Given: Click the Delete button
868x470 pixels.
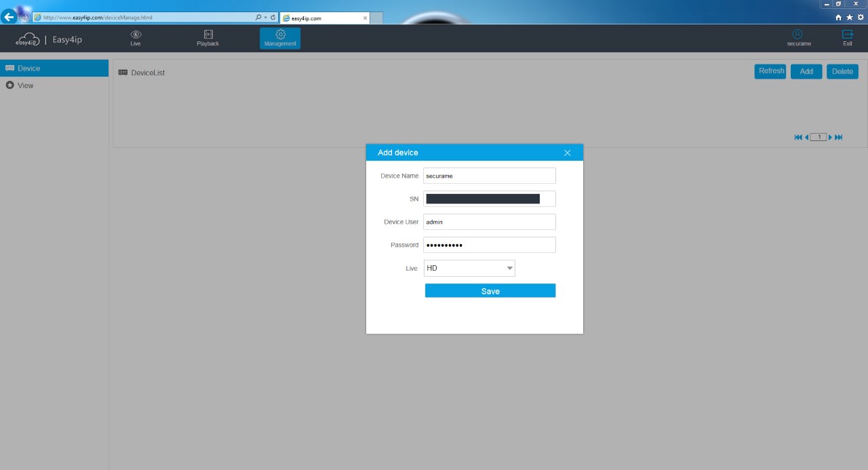Looking at the screenshot, I should (842, 71).
